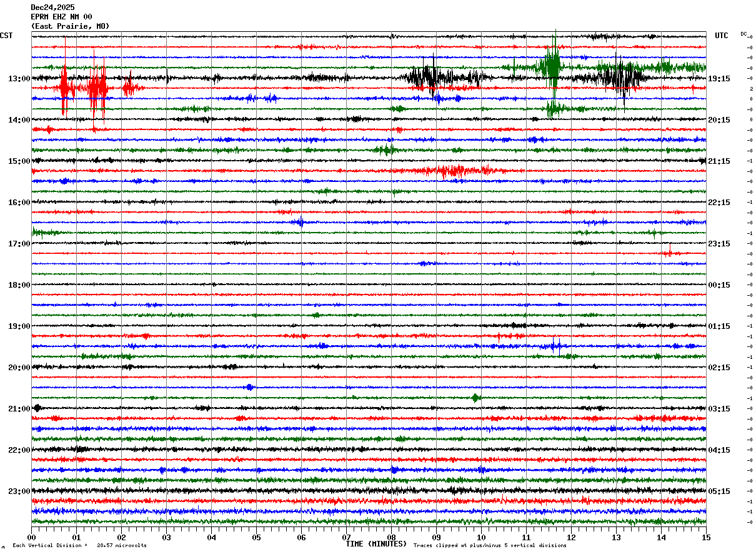756x554 pixels.
Task: Click the 23:15 UTC row label
Action: click(x=719, y=244)
